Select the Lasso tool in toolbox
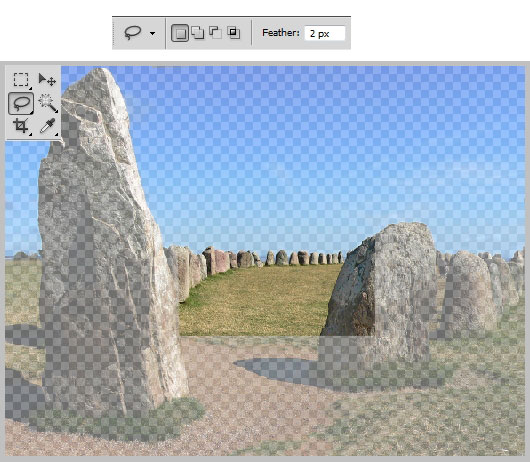The image size is (530, 462). [x=21, y=103]
